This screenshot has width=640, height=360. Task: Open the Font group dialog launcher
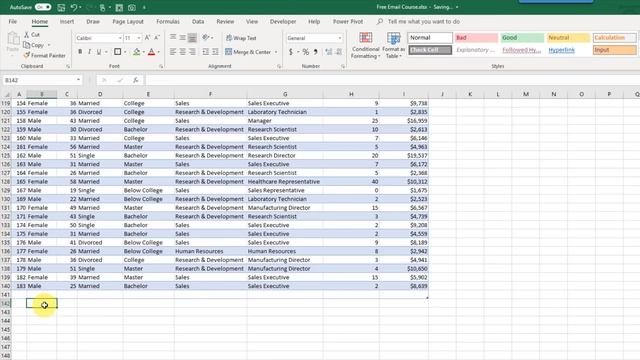point(161,66)
